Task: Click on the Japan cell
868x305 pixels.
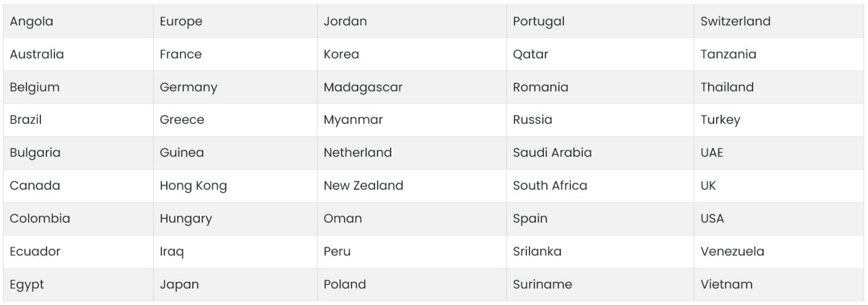Action: (x=179, y=285)
